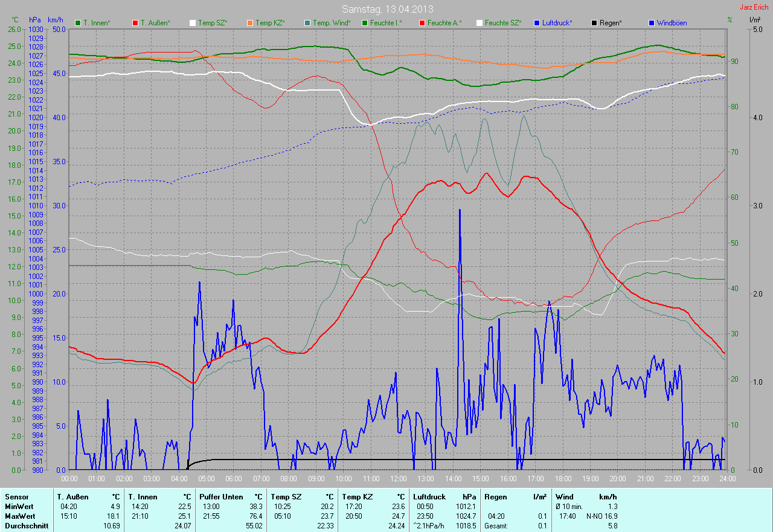Click the MaxWert row label

(x=19, y=516)
